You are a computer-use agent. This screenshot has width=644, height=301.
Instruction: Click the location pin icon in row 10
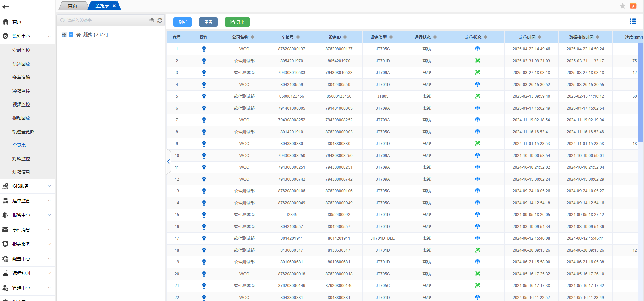(204, 156)
